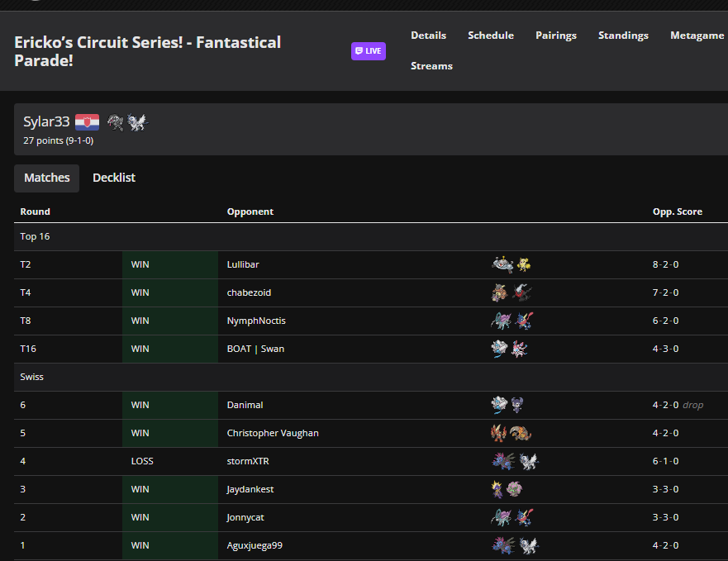
Task: Open opponent NymphNoctis's profile
Action: [x=256, y=321]
